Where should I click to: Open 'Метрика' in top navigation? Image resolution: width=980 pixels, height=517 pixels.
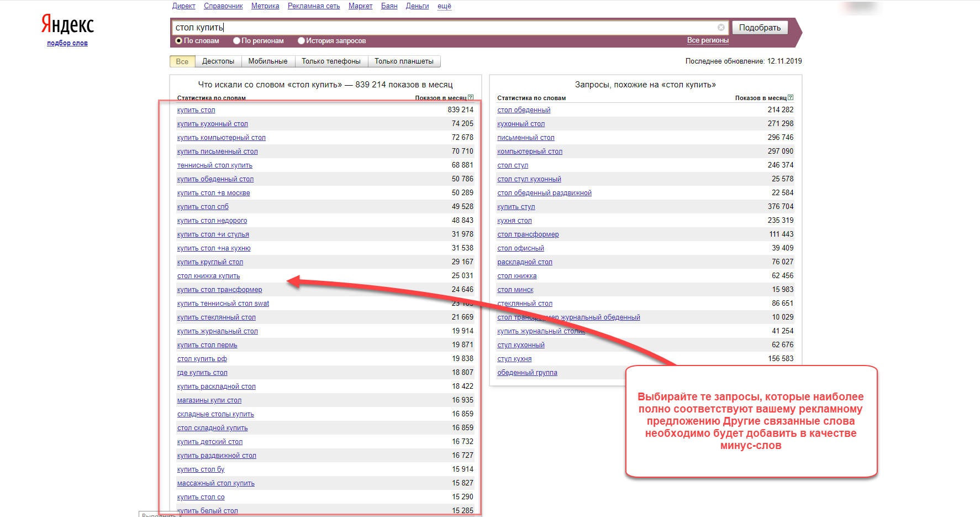[x=265, y=6]
